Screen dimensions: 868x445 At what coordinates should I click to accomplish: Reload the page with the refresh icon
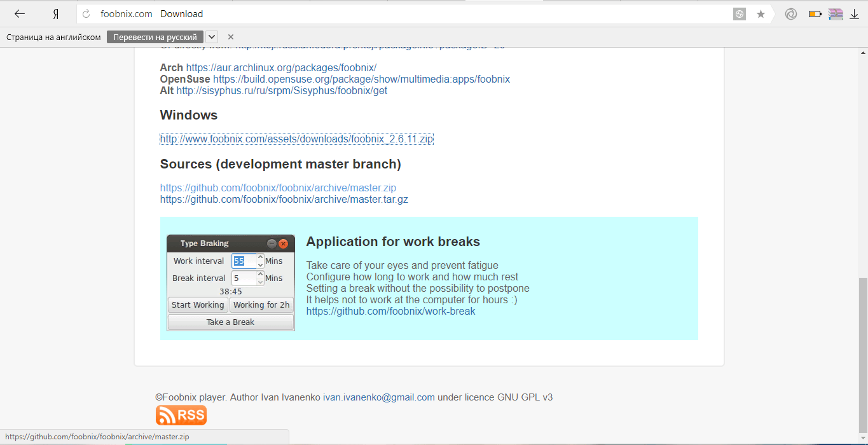click(86, 14)
